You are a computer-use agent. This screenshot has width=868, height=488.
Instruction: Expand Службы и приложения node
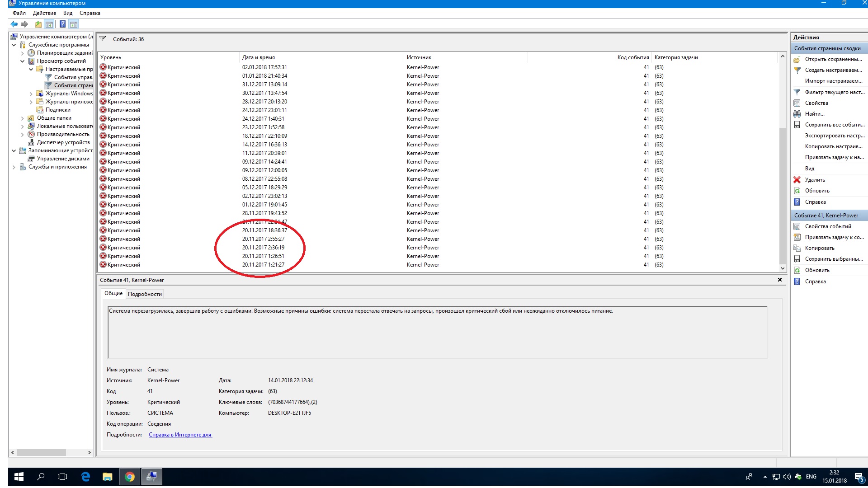pos(14,167)
